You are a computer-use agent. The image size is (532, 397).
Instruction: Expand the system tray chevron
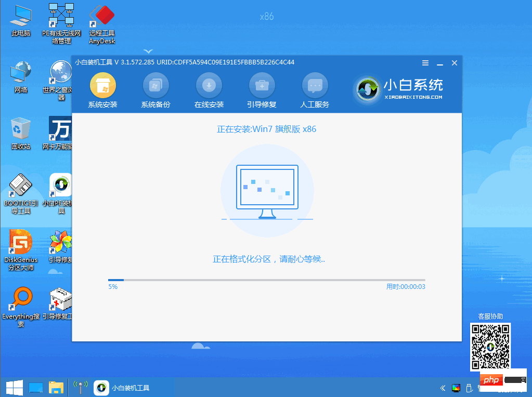443,388
